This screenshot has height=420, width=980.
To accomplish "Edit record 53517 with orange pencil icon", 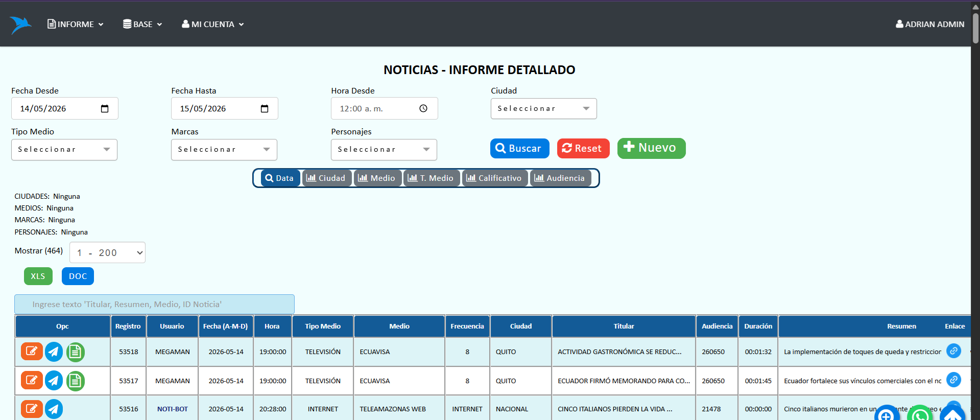I will click(x=32, y=381).
